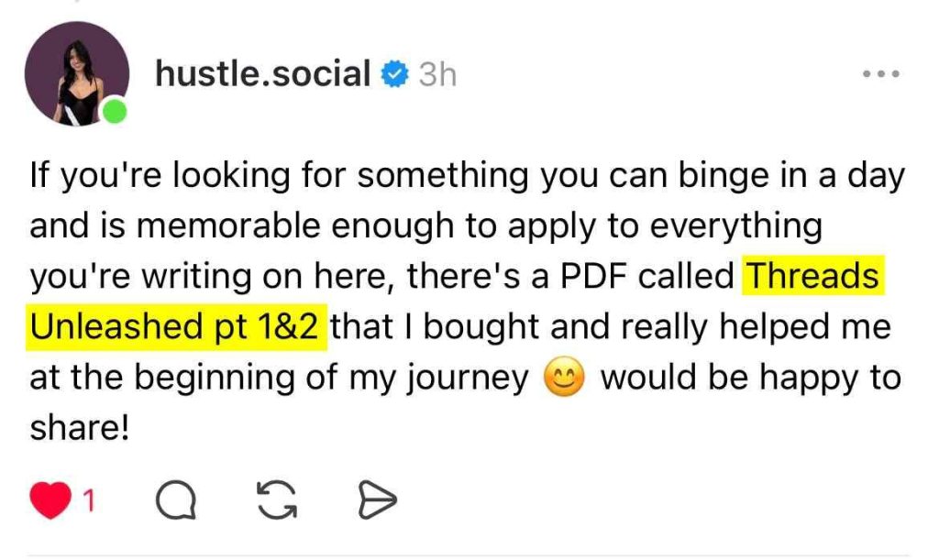
Task: Click the highlighted word "Threads"
Action: [812, 276]
